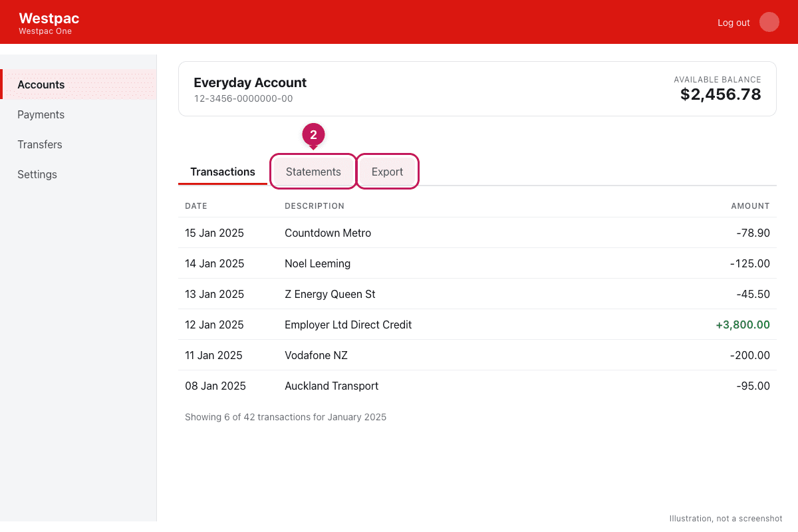Image resolution: width=798 pixels, height=532 pixels.
Task: Open Payments in the sidebar
Action: coord(78,114)
